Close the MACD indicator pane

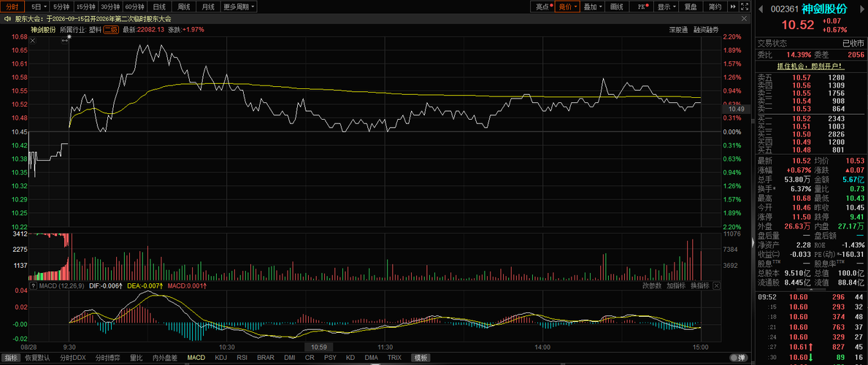click(717, 286)
